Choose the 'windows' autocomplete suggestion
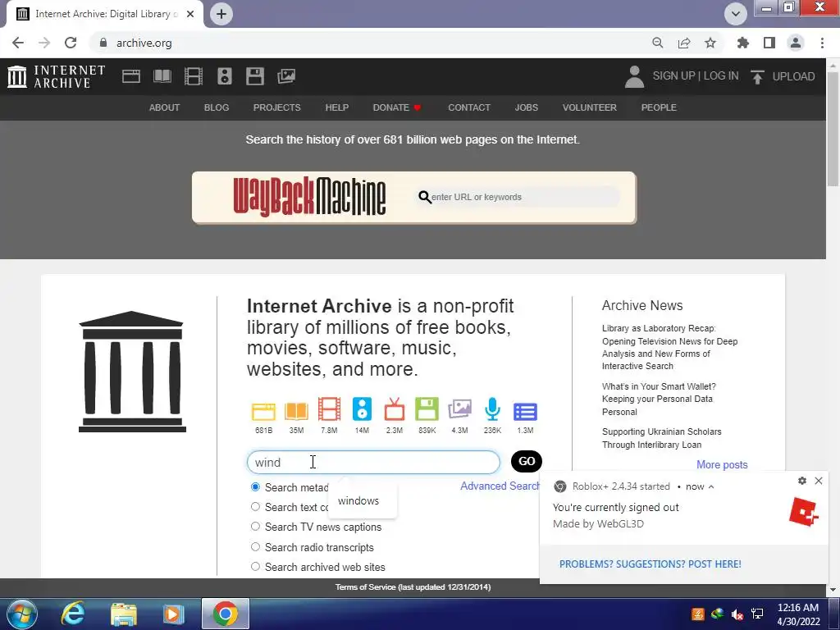840x630 pixels. 358,500
